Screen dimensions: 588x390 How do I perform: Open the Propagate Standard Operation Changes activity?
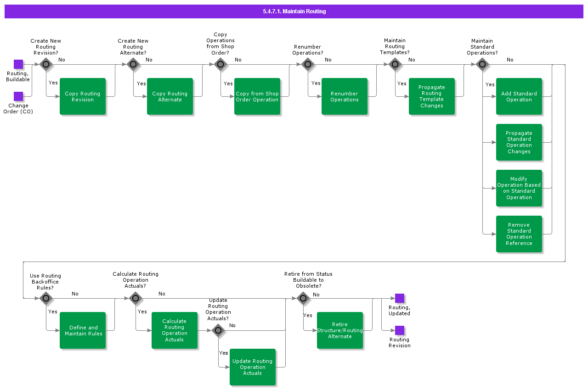[519, 142]
